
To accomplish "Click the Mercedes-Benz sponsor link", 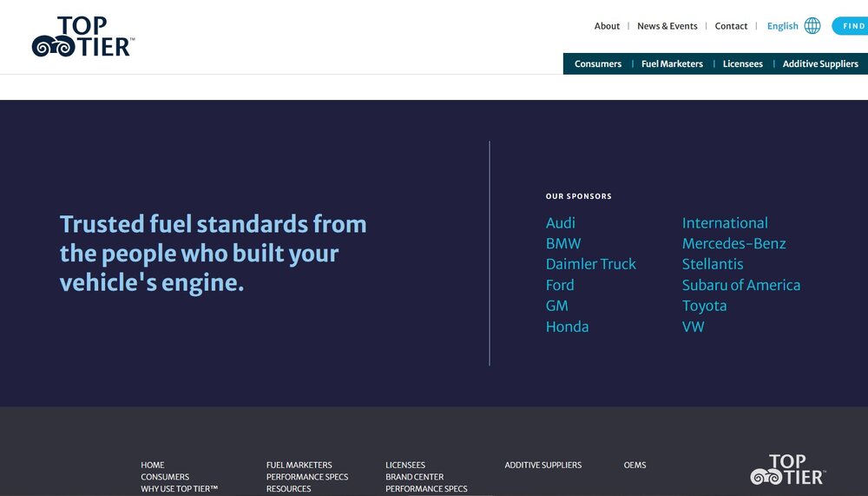I will click(733, 243).
